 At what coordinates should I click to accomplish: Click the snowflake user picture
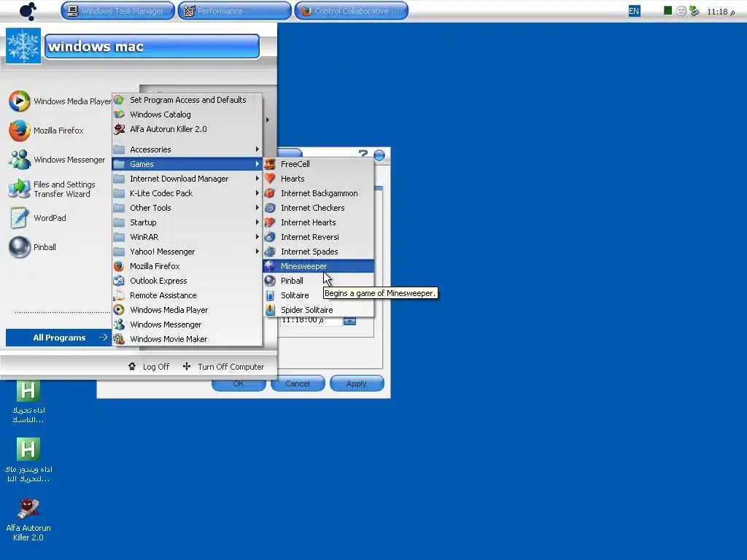[23, 46]
